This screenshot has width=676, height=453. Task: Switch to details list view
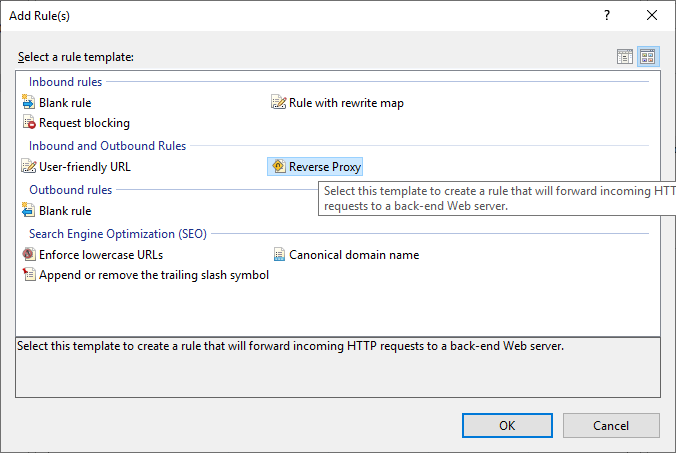tap(625, 56)
